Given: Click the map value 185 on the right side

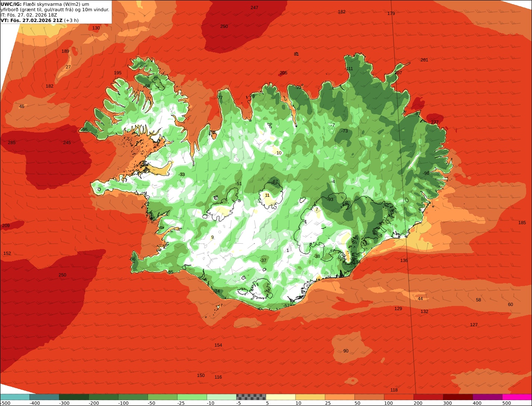Looking at the screenshot, I should click(x=522, y=223).
